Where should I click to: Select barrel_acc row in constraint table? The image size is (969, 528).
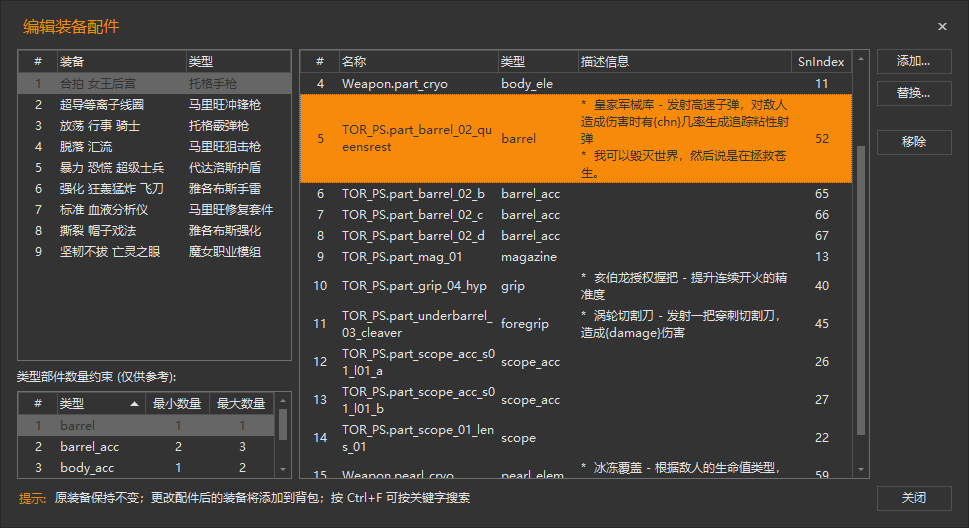(89, 447)
